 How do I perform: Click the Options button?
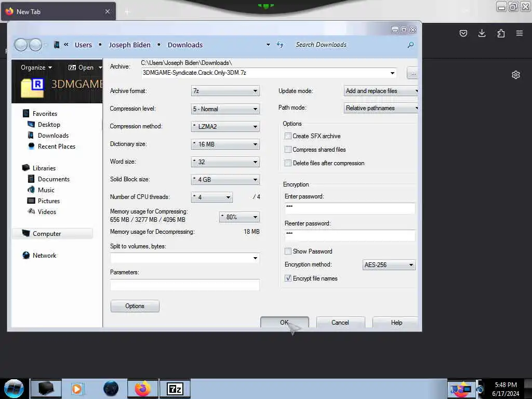[x=135, y=306]
